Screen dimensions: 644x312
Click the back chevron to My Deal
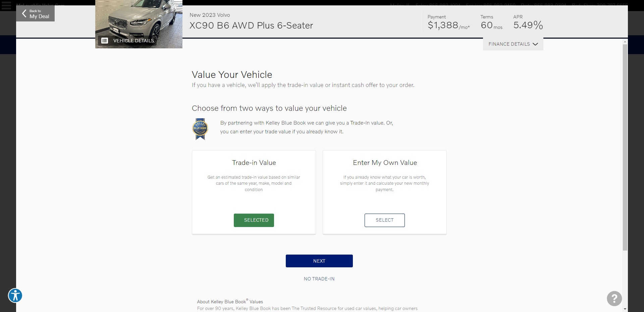(24, 13)
